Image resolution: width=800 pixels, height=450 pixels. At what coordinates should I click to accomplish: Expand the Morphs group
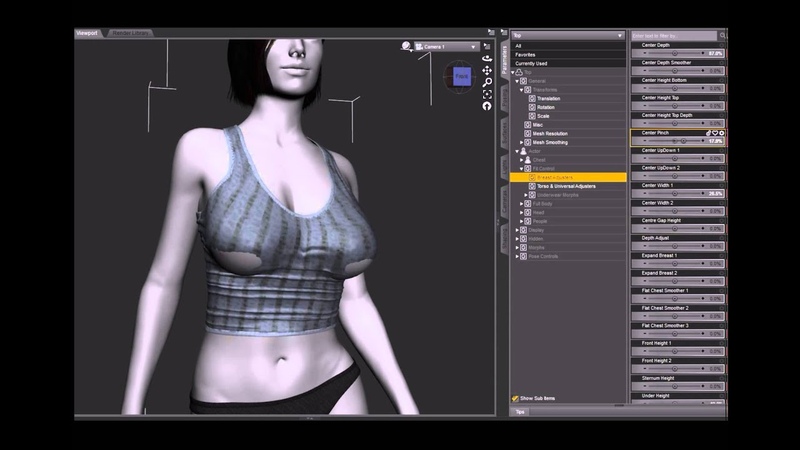point(517,247)
